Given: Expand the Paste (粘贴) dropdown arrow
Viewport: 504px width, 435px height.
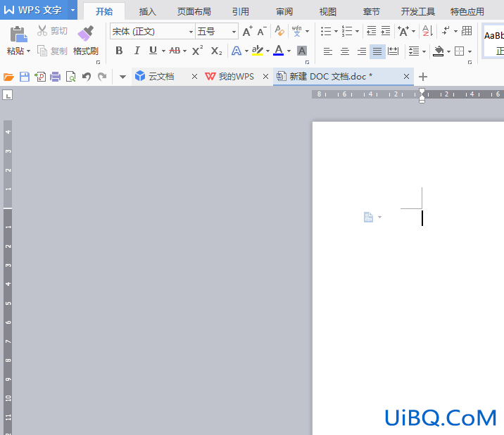Looking at the screenshot, I should pos(29,51).
